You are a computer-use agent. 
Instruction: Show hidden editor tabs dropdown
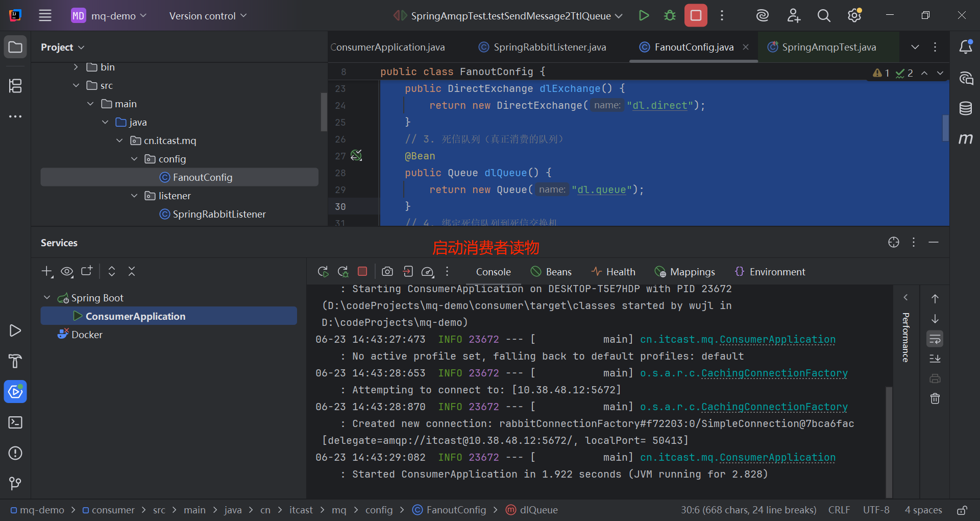(915, 47)
